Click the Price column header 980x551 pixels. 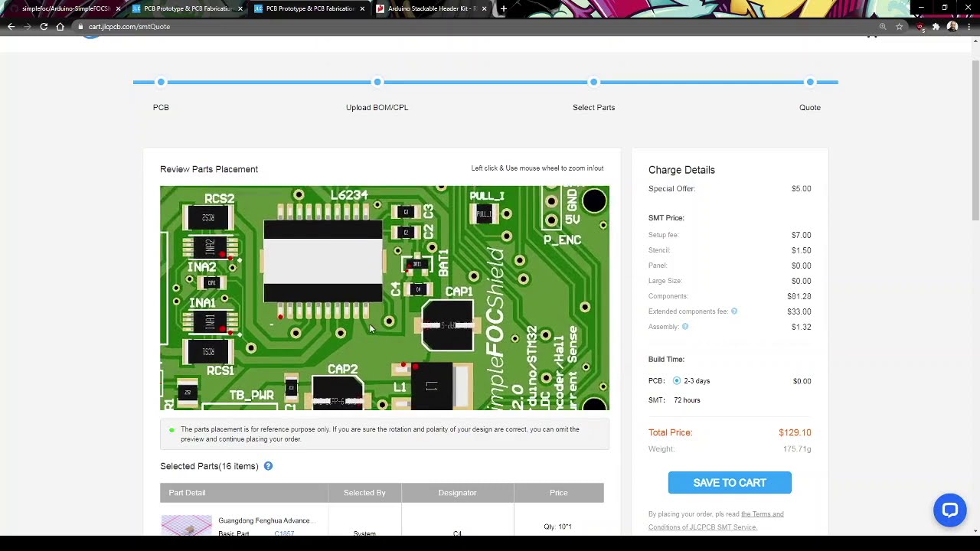click(x=558, y=493)
